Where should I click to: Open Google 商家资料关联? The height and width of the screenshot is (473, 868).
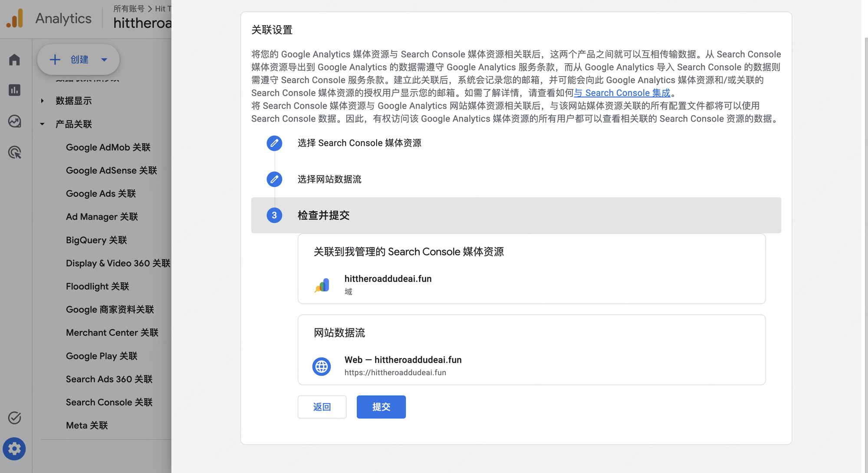(110, 309)
